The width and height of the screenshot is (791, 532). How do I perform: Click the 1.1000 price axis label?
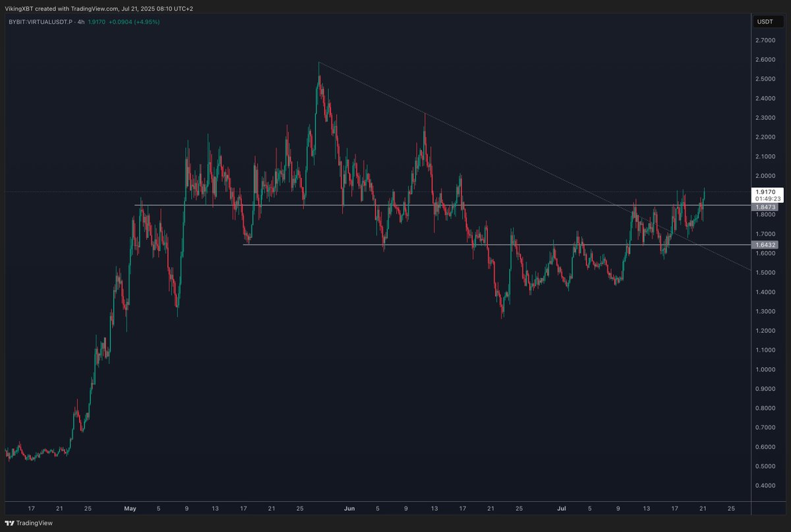[x=765, y=350]
